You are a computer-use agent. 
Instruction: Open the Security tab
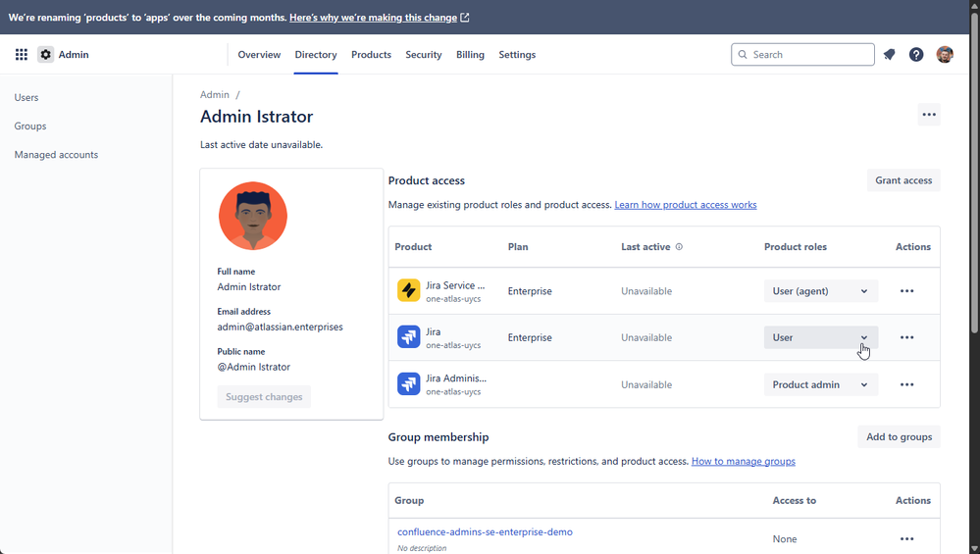[423, 54]
